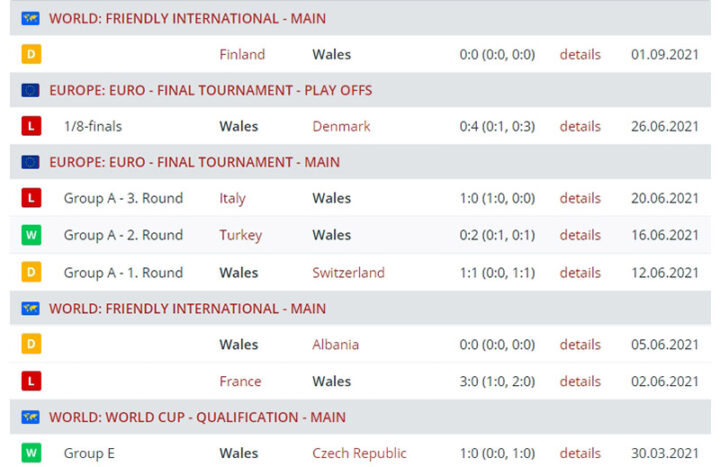The height and width of the screenshot is (467, 720).
Task: Open details for Wales vs Denmark match
Action: [580, 127]
